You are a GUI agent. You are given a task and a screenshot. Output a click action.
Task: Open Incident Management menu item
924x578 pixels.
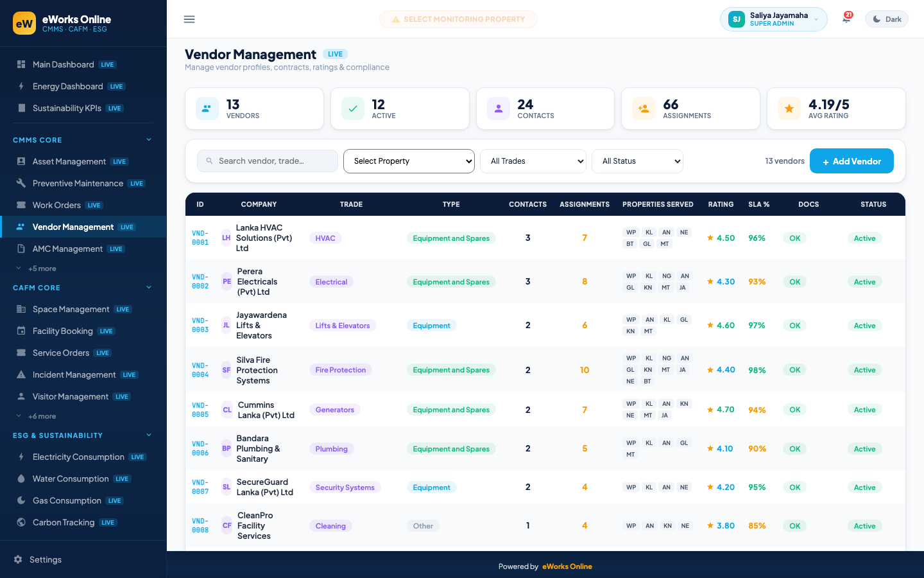tap(83, 374)
